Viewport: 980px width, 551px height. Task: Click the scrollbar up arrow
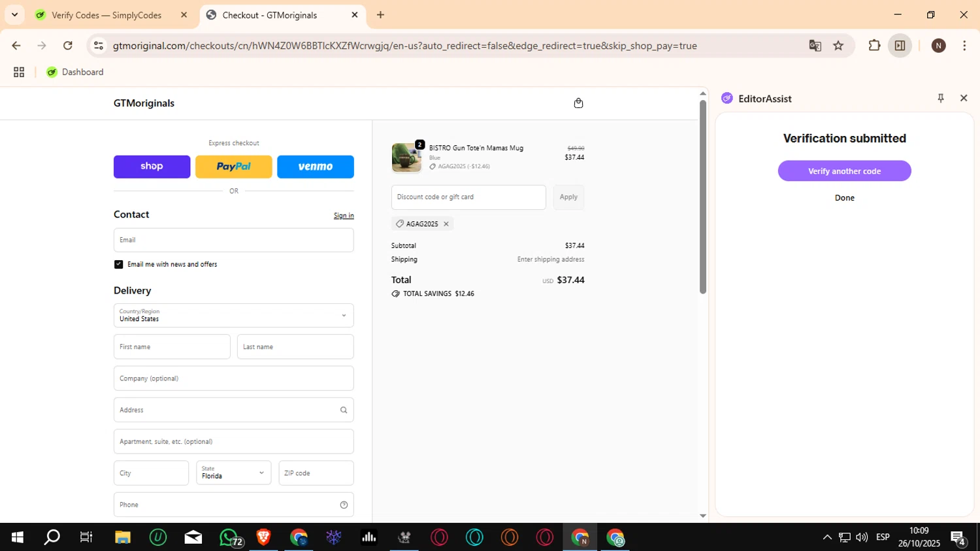pyautogui.click(x=703, y=93)
